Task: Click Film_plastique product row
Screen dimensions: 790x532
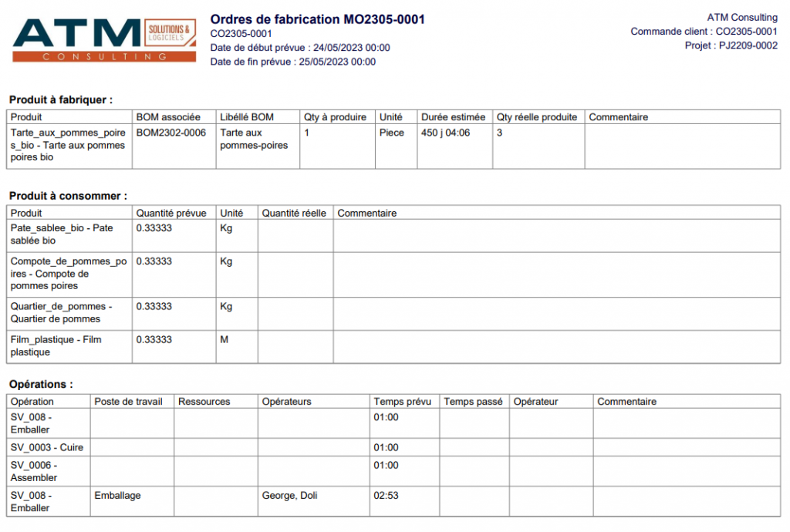Action: coord(393,347)
